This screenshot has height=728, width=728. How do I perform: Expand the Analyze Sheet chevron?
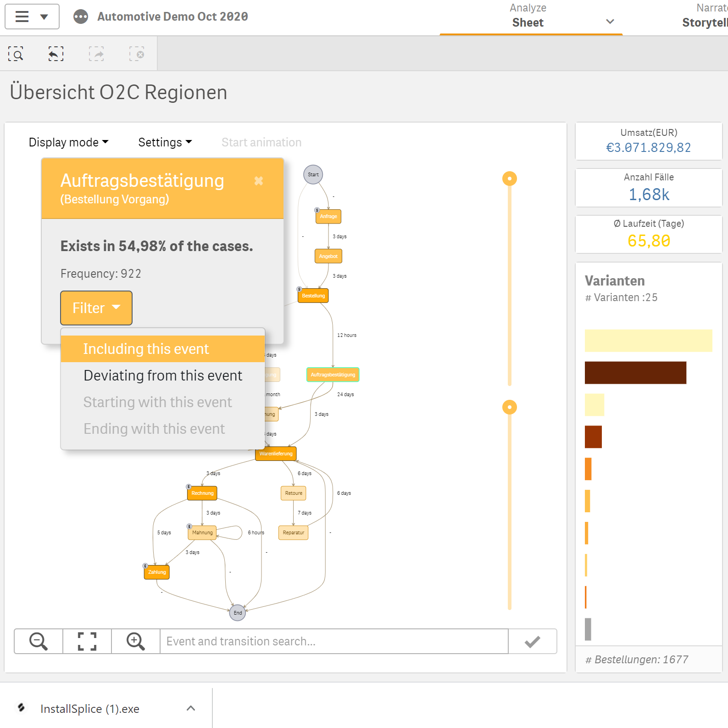[x=610, y=22]
